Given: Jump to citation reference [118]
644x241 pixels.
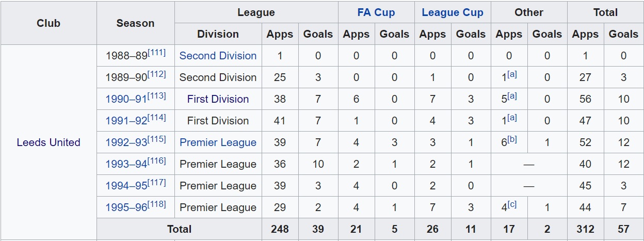Looking at the screenshot, I should 157,204.
